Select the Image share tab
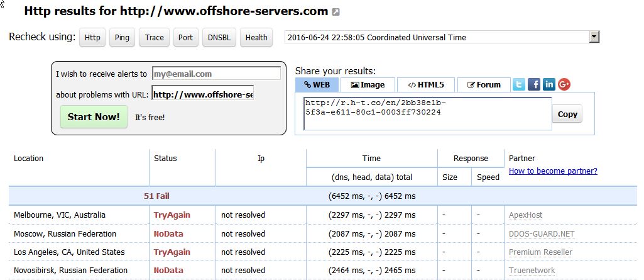This screenshot has width=644, height=280. pos(368,85)
